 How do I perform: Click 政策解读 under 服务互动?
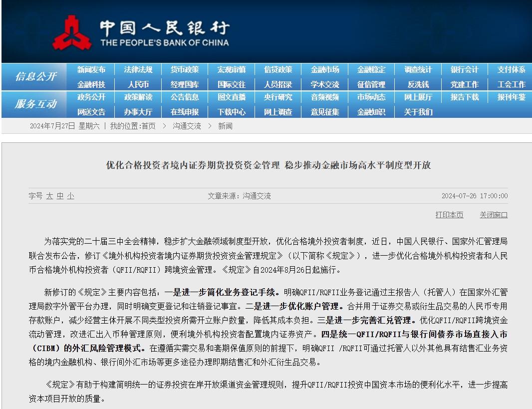[138, 97]
